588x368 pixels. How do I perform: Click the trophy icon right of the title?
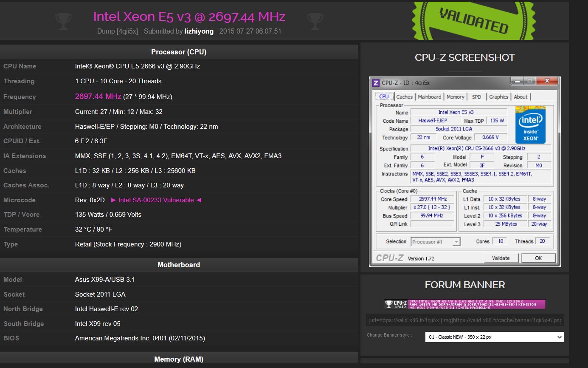click(x=315, y=21)
